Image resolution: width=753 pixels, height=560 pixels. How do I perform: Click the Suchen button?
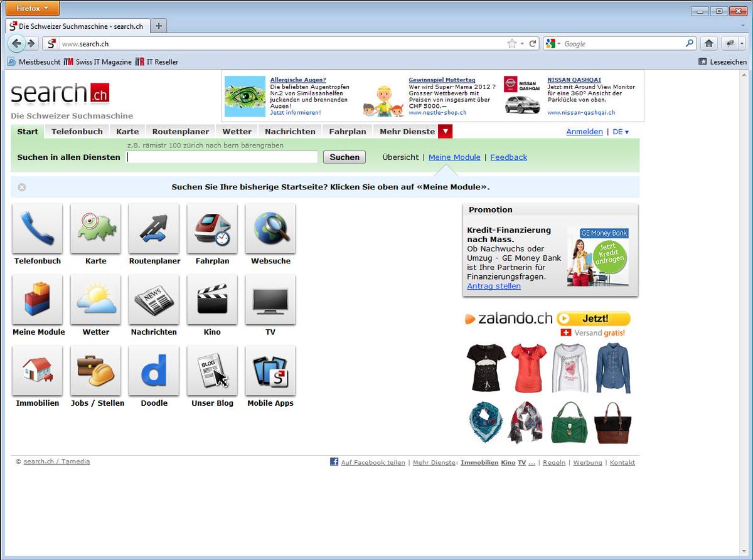coord(344,157)
